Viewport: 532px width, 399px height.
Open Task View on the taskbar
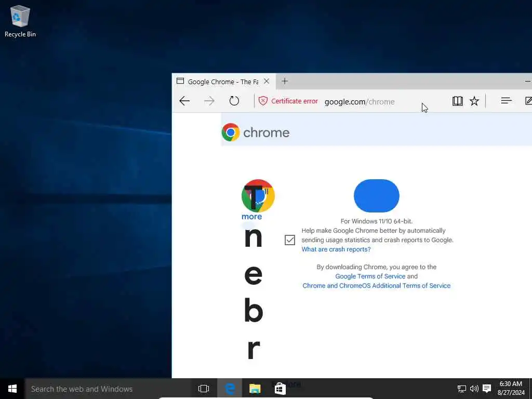click(204, 389)
